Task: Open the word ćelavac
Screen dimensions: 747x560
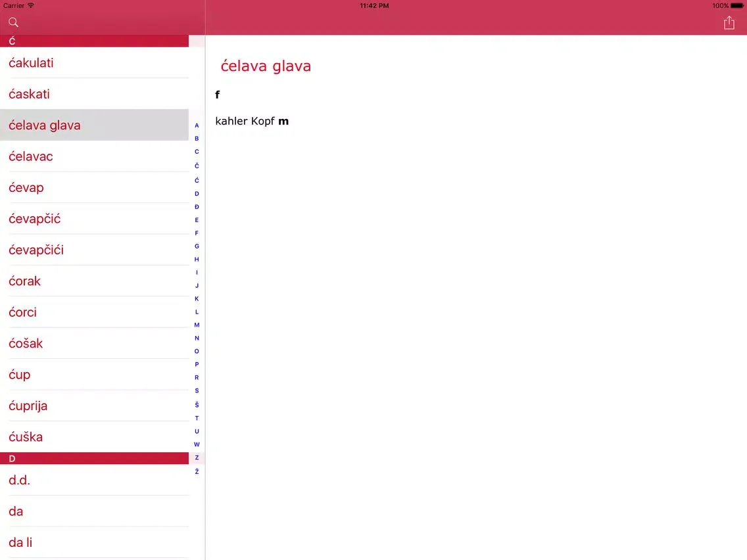Action: click(x=94, y=156)
